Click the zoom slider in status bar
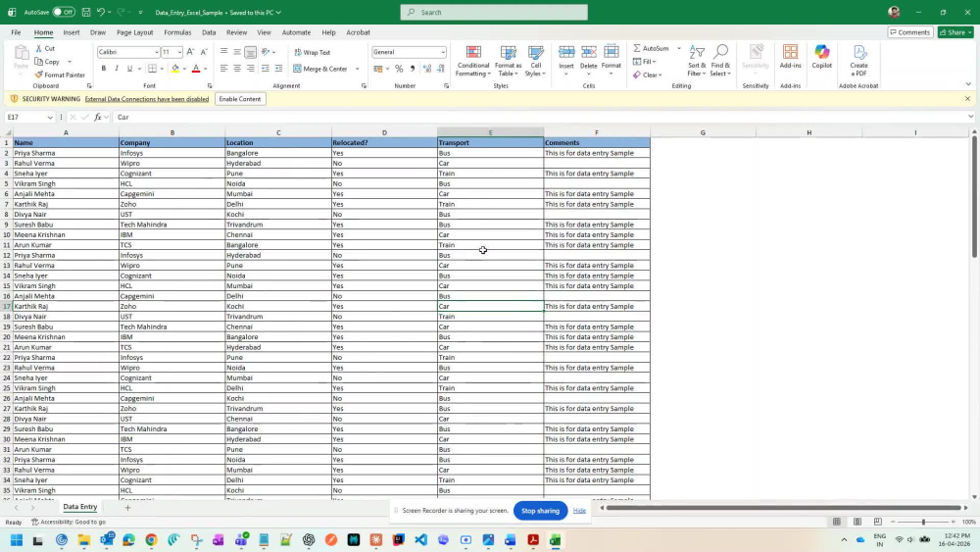980x552 pixels. [x=923, y=522]
